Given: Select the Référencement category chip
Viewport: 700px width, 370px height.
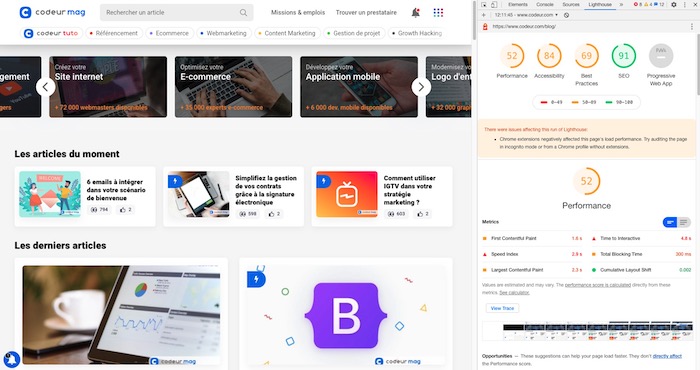Looking at the screenshot, I should [114, 33].
